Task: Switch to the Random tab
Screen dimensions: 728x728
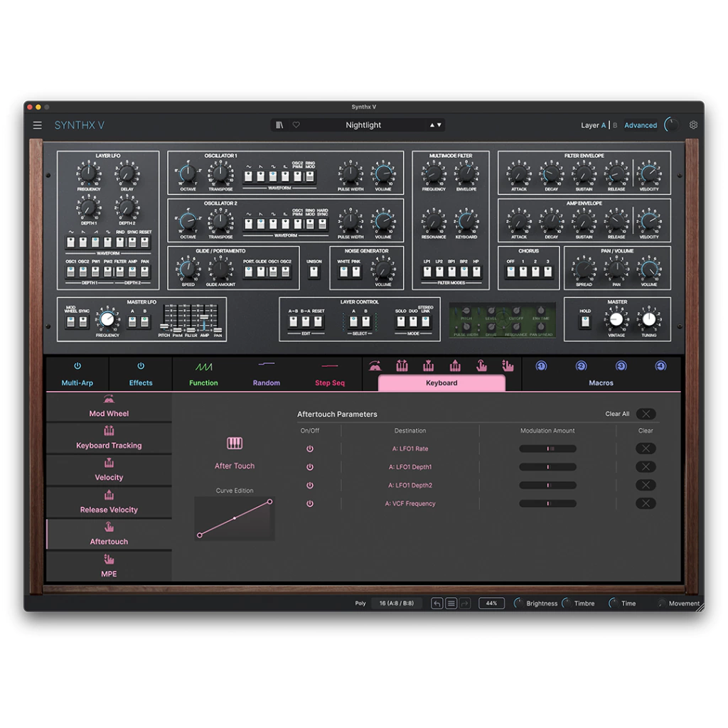Action: (x=267, y=383)
